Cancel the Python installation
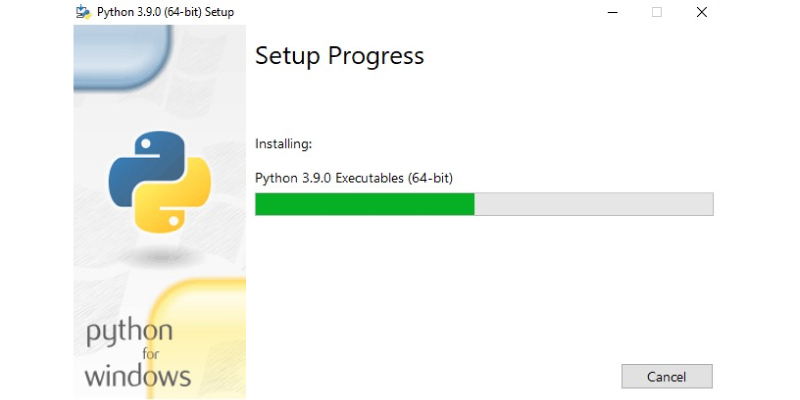 (x=667, y=377)
